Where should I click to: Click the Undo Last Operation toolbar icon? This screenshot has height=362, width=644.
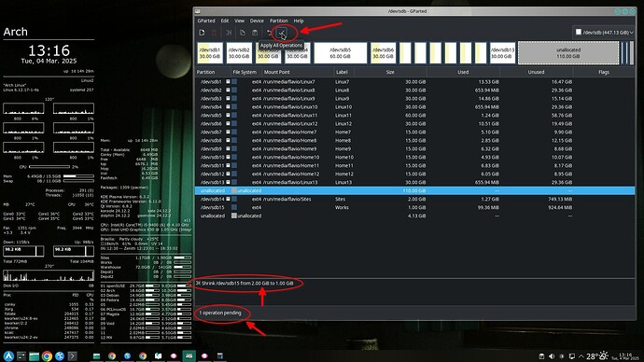pyautogui.click(x=269, y=33)
